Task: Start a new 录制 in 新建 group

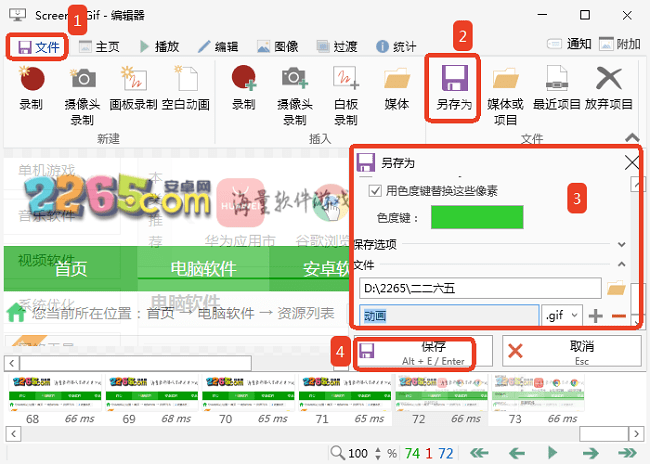Action: (32, 88)
